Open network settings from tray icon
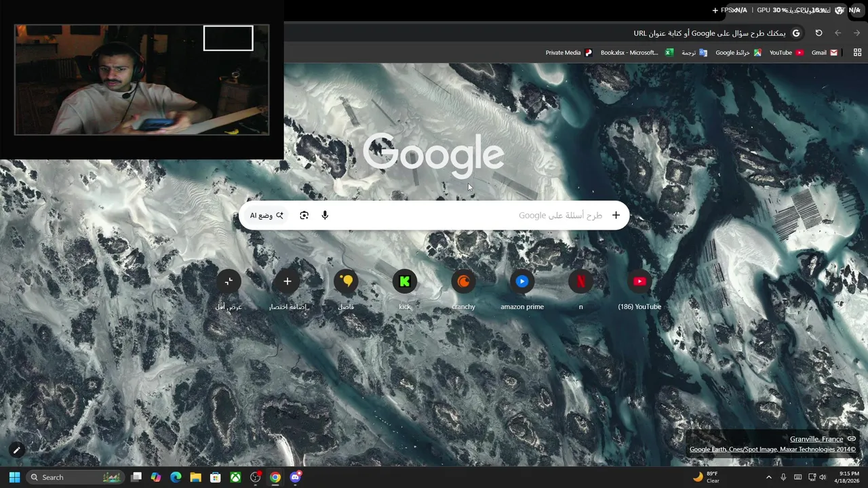This screenshot has height=488, width=868. pyautogui.click(x=812, y=477)
